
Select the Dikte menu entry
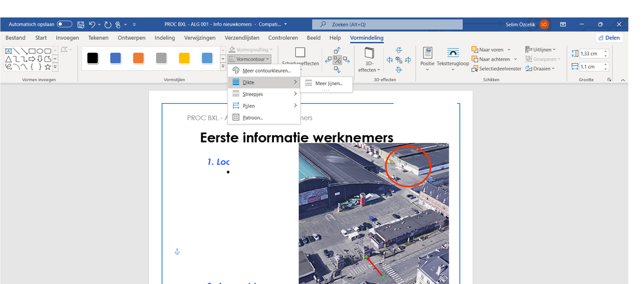point(264,82)
